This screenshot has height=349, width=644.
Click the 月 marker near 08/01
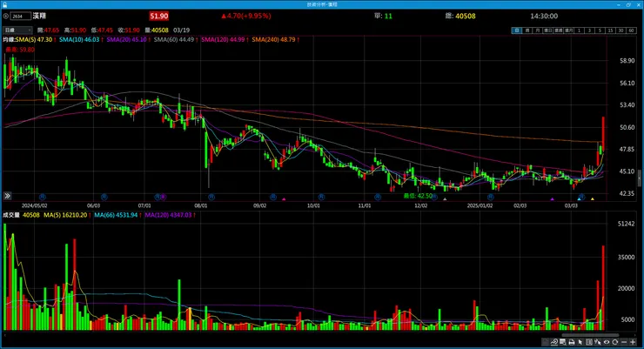coord(211,197)
